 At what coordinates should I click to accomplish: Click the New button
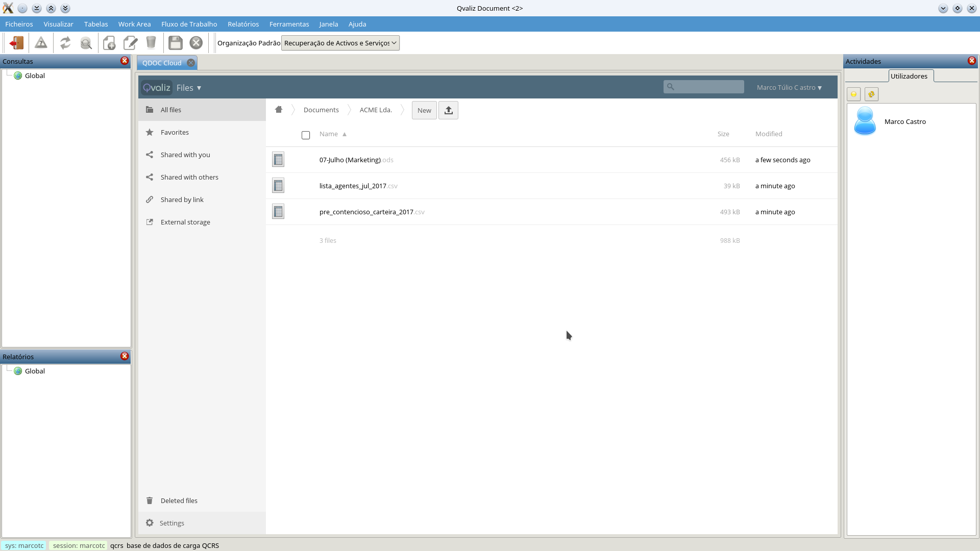tap(424, 110)
